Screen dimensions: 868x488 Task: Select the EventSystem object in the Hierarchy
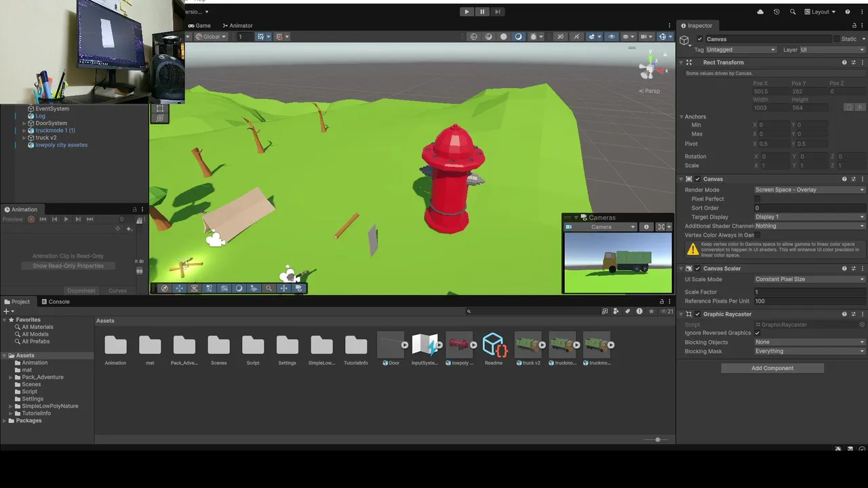[x=52, y=108]
